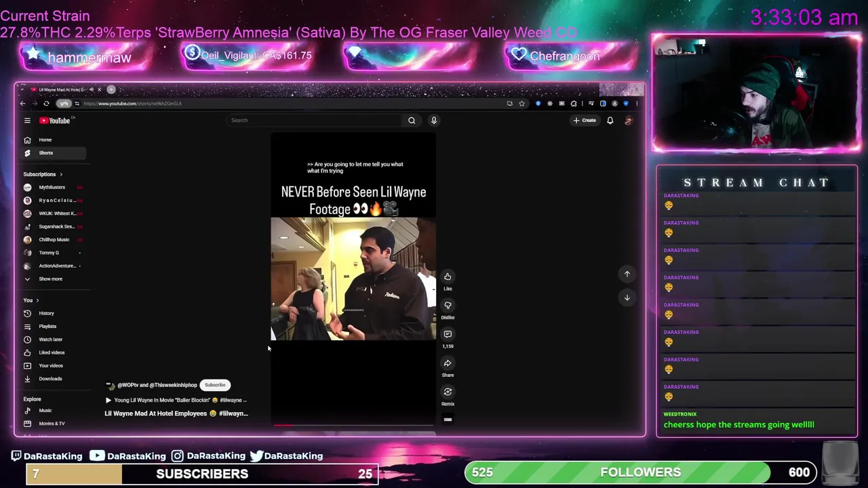Expand the You section
This screenshot has width=868, height=488.
click(x=31, y=300)
